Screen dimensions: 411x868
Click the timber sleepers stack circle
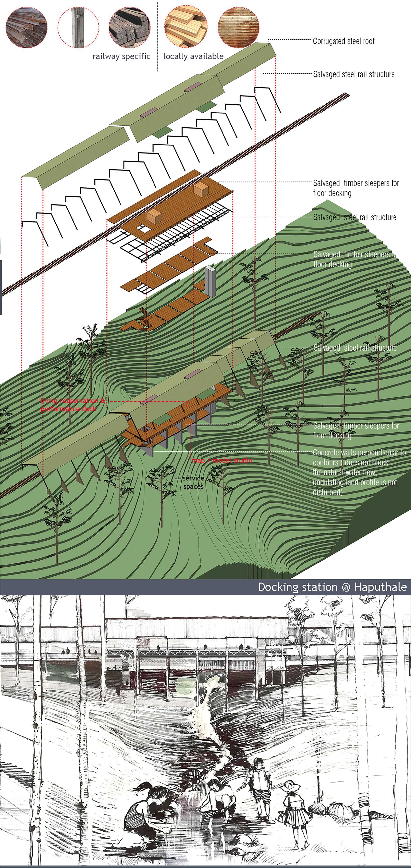tap(129, 27)
